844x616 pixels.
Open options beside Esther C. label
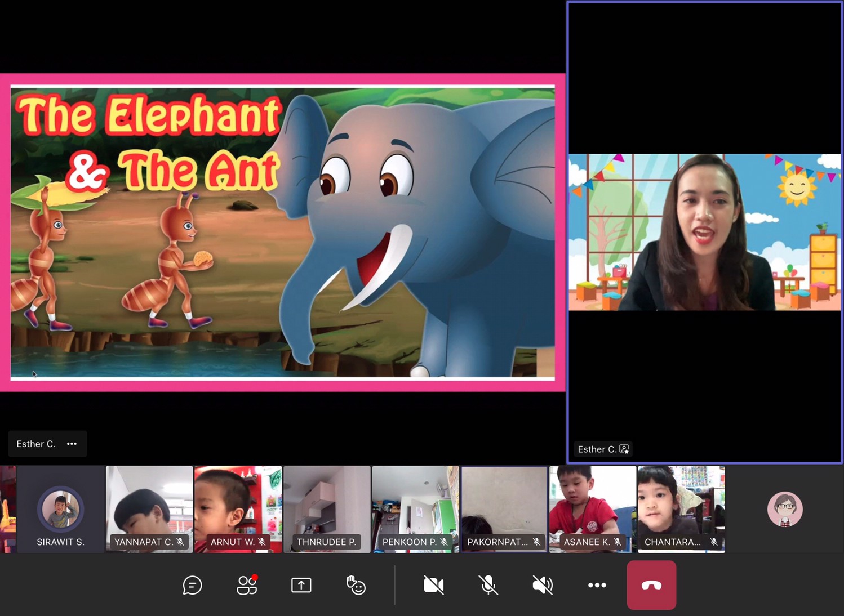click(x=72, y=444)
